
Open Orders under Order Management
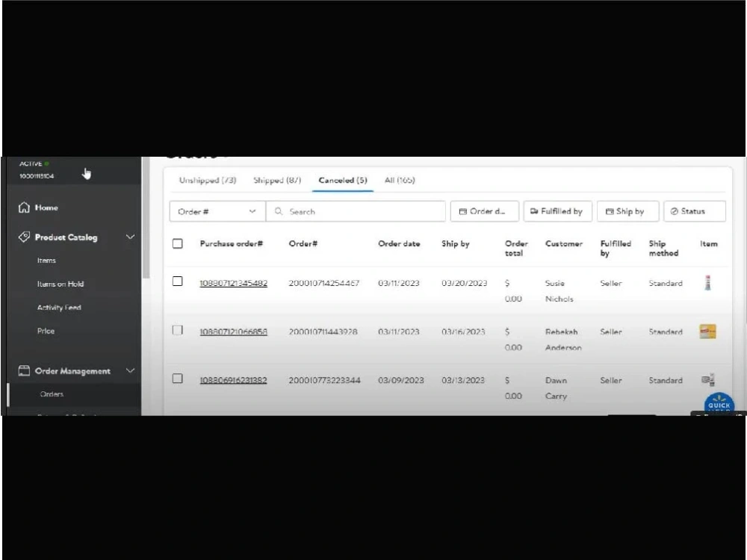tap(52, 394)
